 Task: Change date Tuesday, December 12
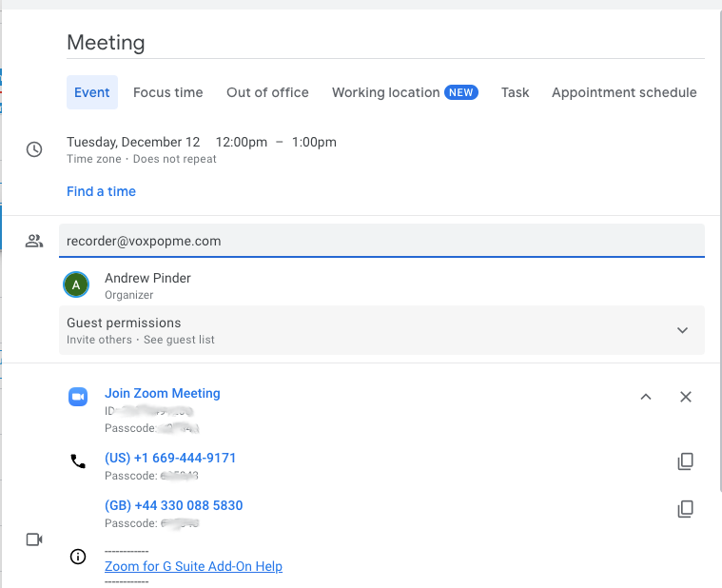click(x=133, y=142)
